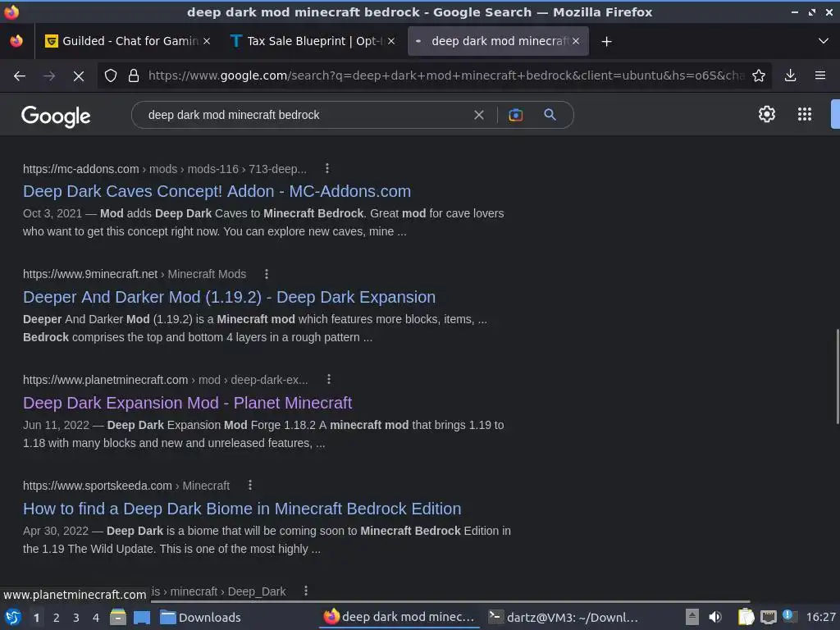Switch to workspace 3
The height and width of the screenshot is (630, 840).
coord(76,618)
